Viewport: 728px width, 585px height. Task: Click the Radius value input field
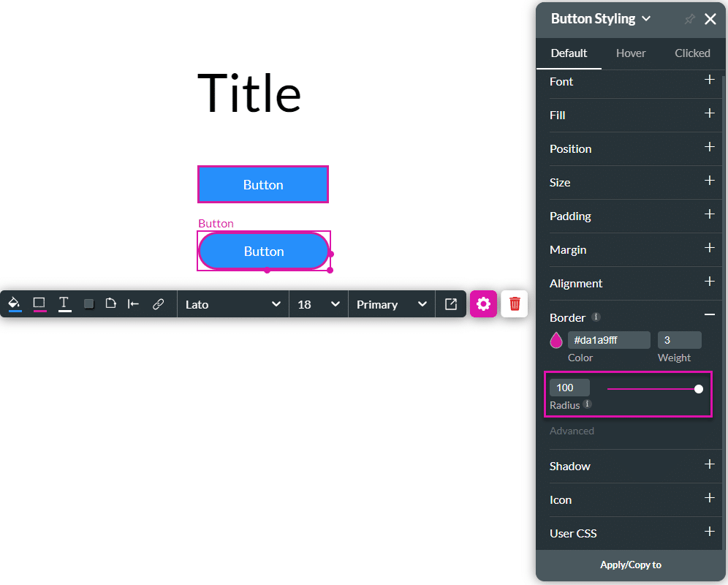click(569, 388)
